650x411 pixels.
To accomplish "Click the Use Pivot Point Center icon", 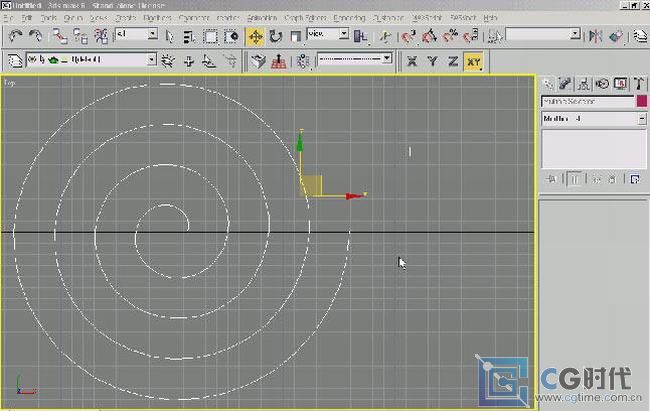I will [361, 36].
